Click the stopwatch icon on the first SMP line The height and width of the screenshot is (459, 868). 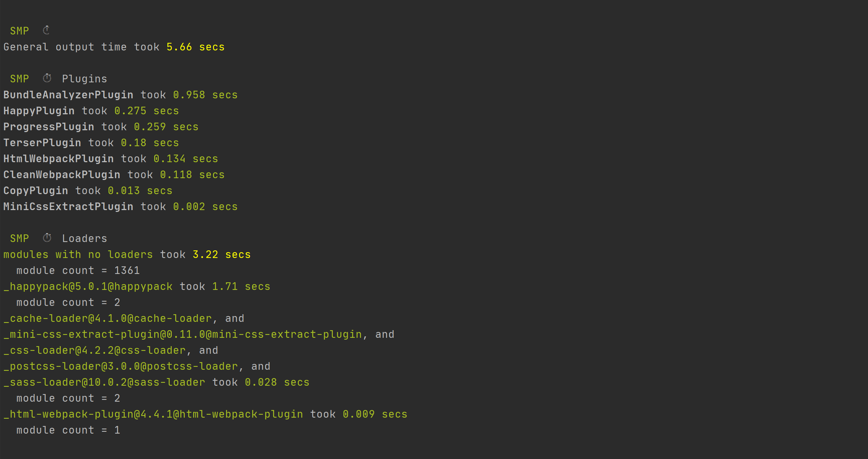(46, 30)
